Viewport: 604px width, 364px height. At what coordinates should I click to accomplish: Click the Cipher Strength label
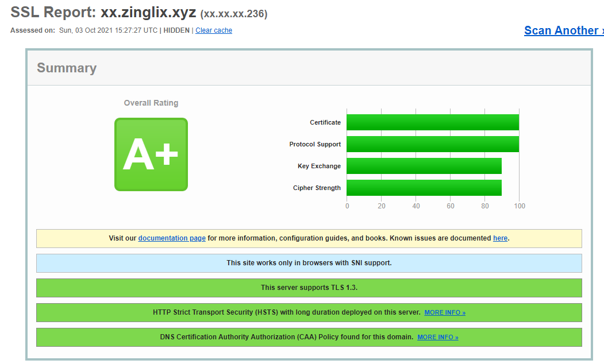pyautogui.click(x=317, y=188)
